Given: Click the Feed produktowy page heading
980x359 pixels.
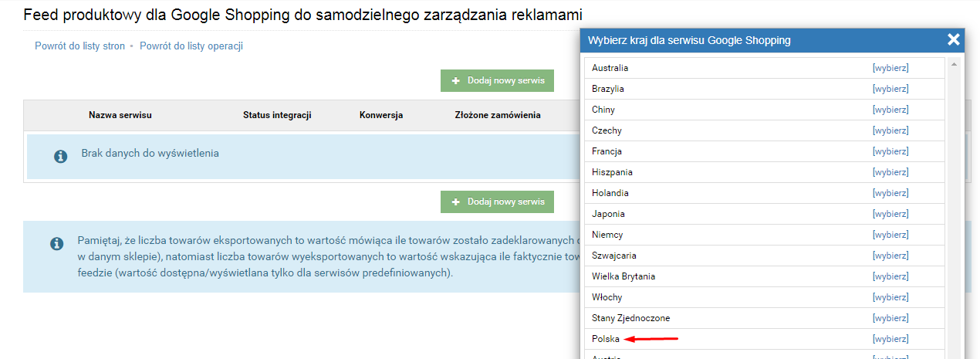Looking at the screenshot, I should (303, 15).
